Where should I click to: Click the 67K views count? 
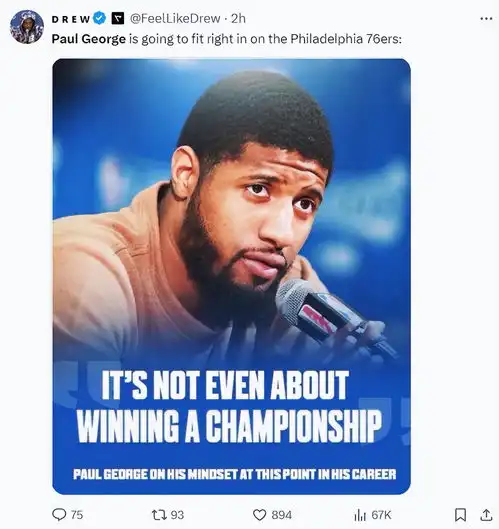tap(381, 515)
